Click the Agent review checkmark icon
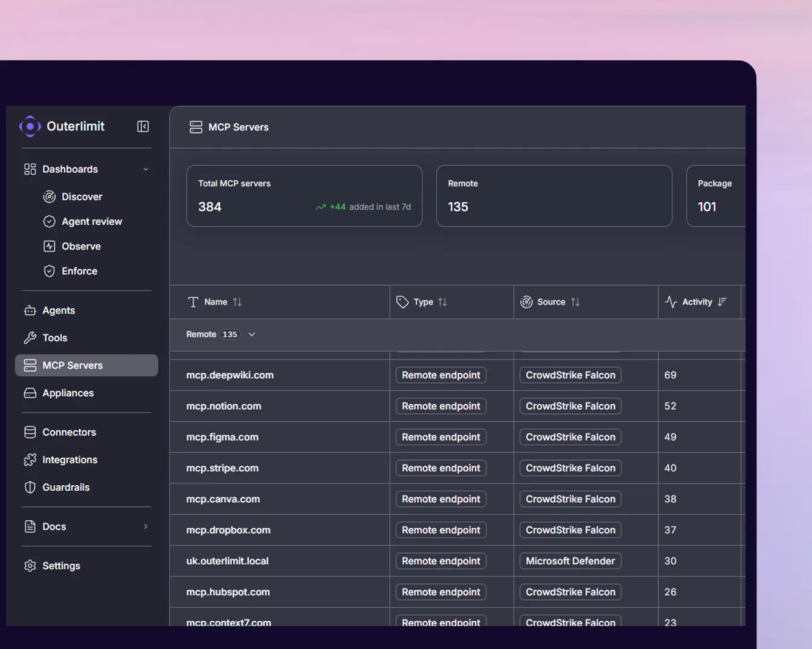 (50, 221)
